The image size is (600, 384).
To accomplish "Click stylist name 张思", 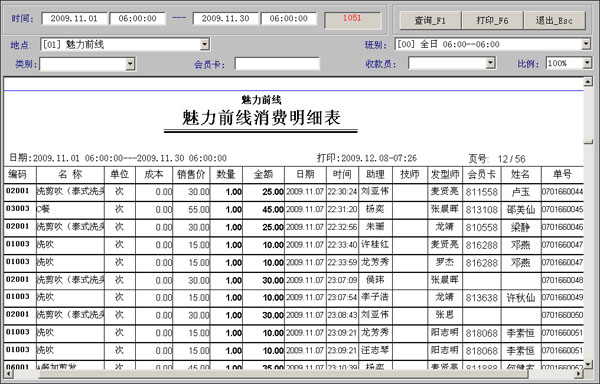I will pos(445,315).
